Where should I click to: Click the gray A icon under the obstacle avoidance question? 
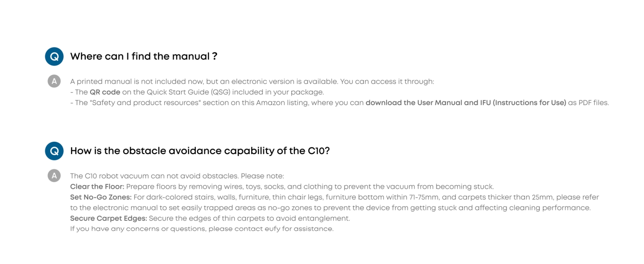pyautogui.click(x=54, y=176)
